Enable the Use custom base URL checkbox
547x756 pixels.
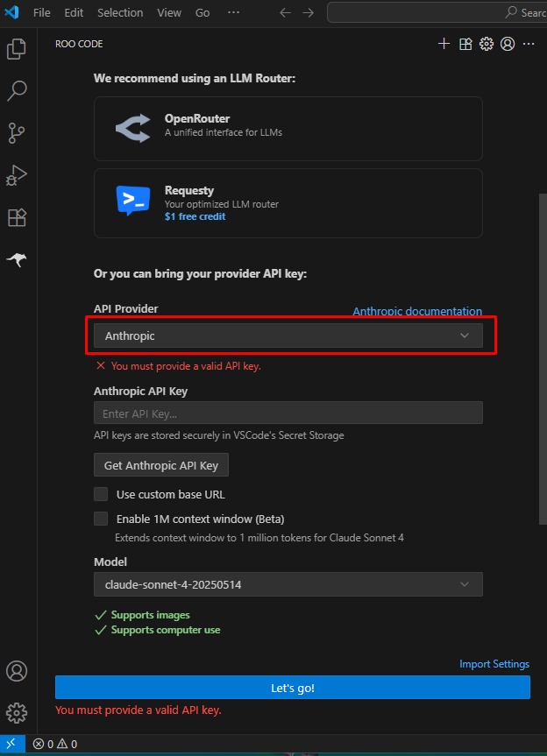click(x=101, y=494)
